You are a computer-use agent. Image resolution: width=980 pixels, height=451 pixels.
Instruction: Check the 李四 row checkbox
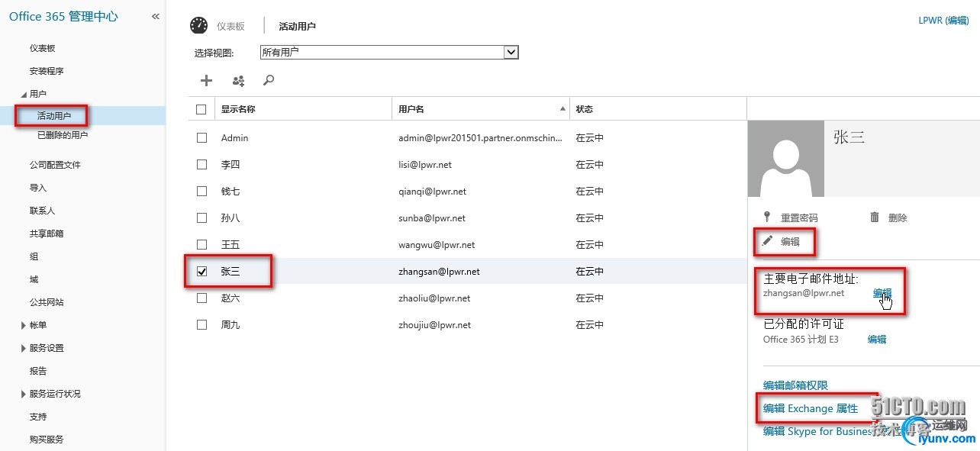(201, 165)
